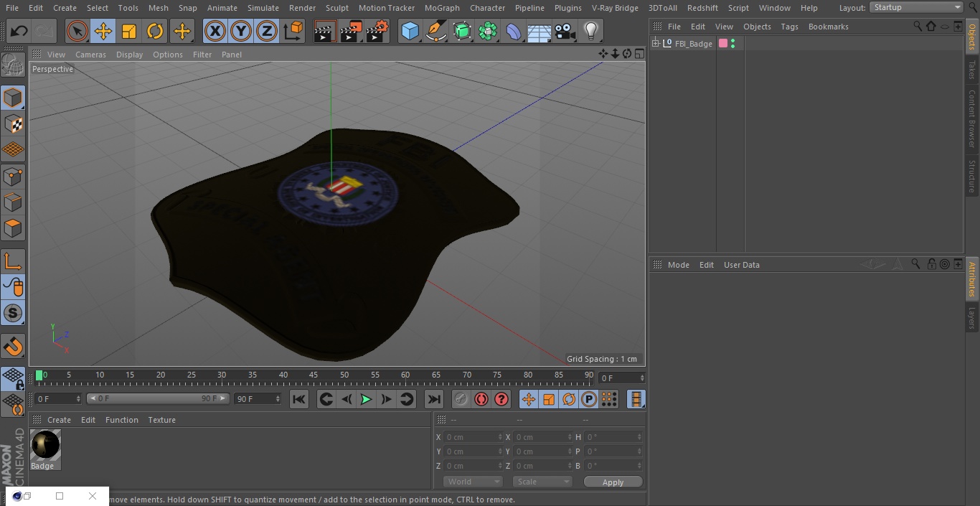Enable the Axis tool

pyautogui.click(x=13, y=261)
